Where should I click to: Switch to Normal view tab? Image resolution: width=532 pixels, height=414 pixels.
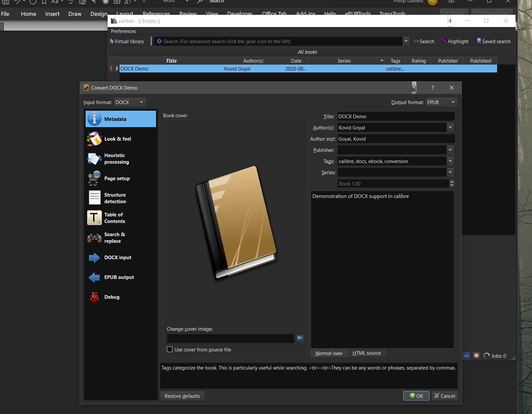tap(329, 353)
